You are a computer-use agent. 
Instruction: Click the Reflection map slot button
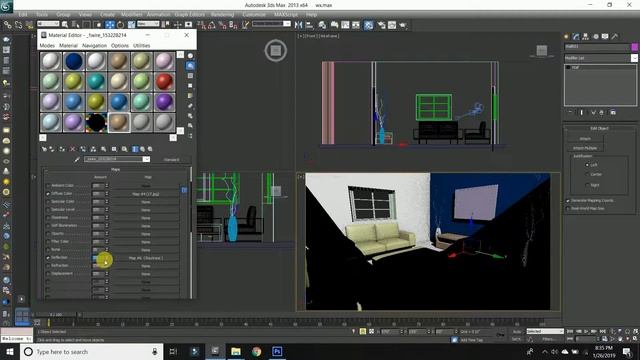tap(146, 258)
